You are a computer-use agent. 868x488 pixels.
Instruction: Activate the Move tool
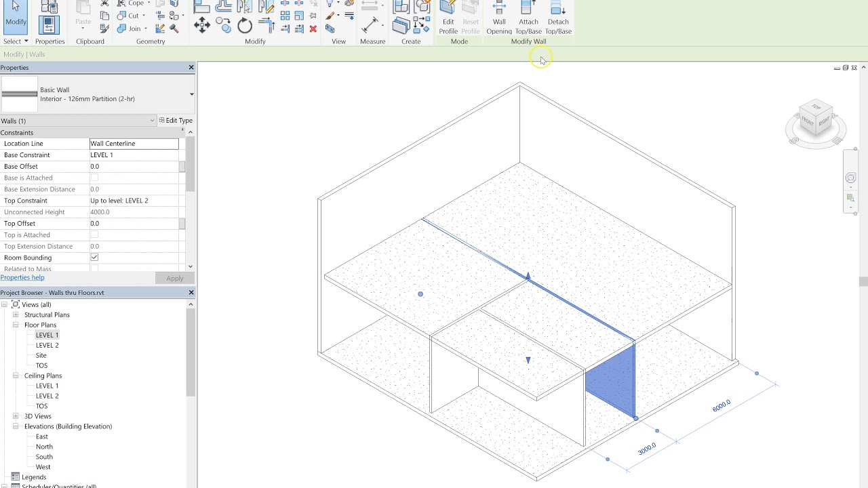202,25
